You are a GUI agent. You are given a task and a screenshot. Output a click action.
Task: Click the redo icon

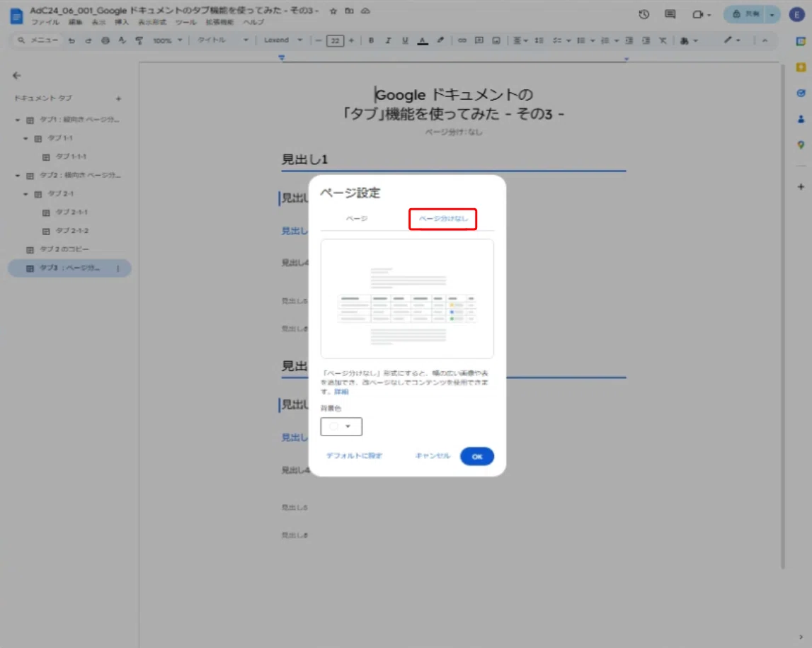(88, 40)
